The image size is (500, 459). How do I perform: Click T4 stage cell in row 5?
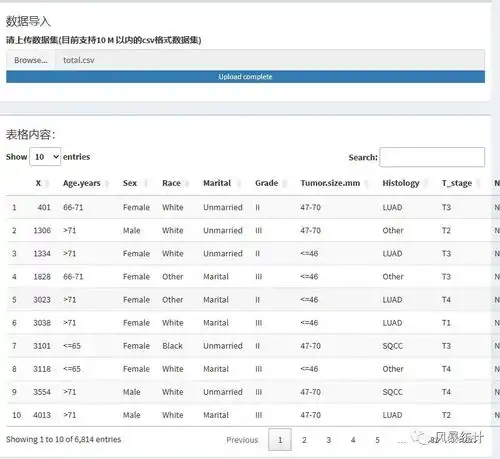point(446,299)
